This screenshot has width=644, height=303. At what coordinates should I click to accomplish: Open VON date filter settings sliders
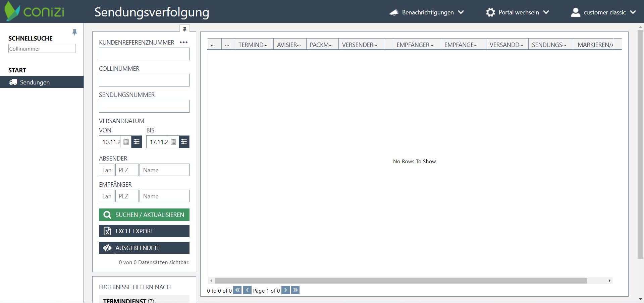pos(137,142)
